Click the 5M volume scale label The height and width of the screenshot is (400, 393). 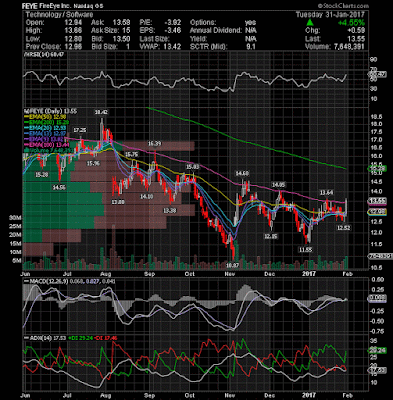point(17,261)
